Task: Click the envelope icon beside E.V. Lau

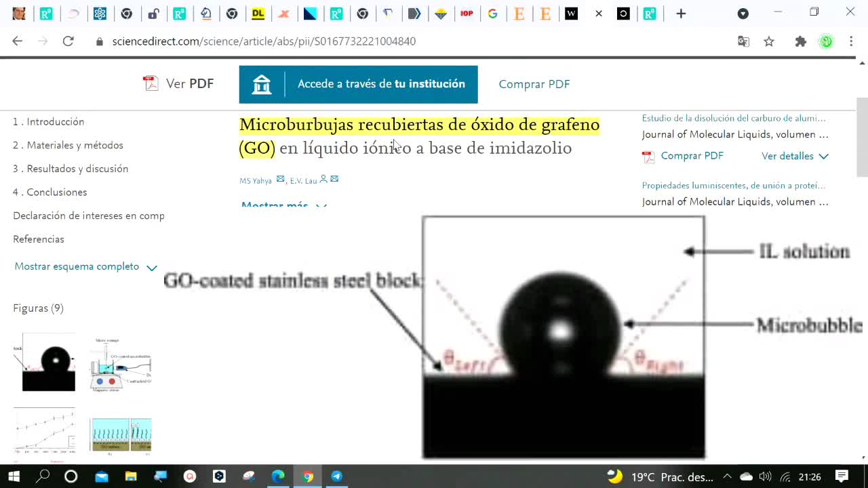Action: pos(334,179)
